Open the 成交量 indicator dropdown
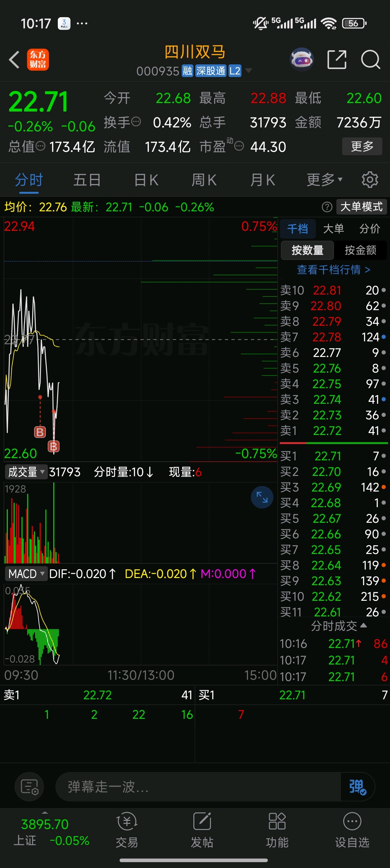The image size is (390, 868). point(26,472)
